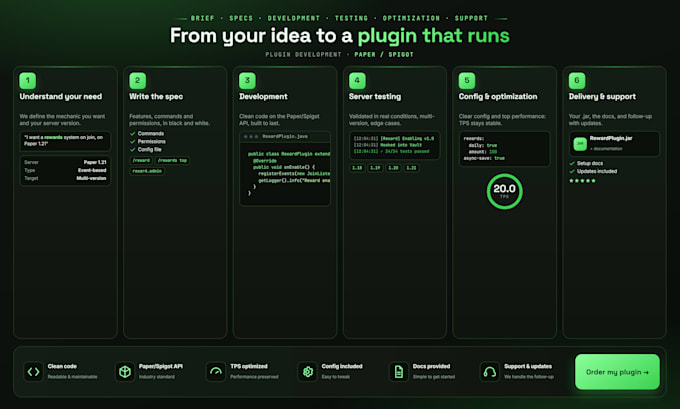Click the TESTING label in top breadcrumb

click(351, 18)
